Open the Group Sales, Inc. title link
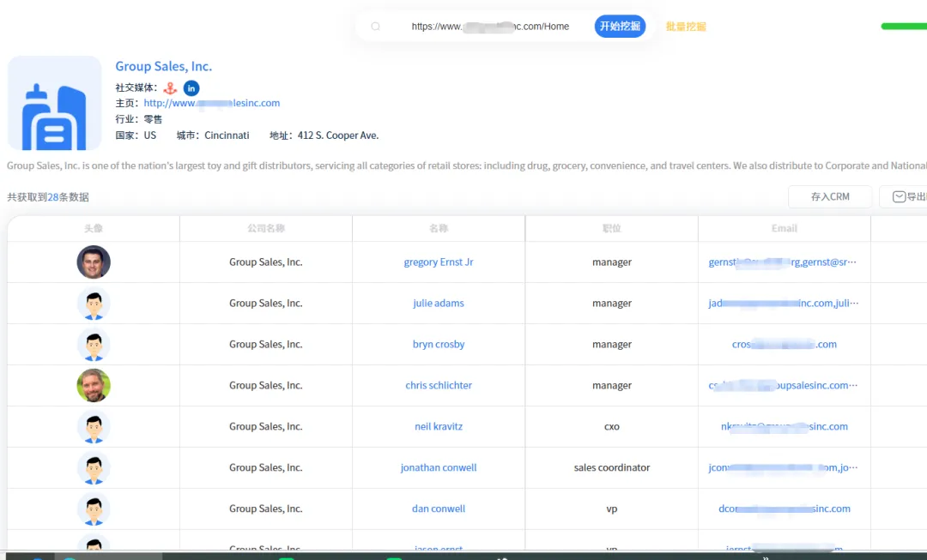This screenshot has width=927, height=560. [164, 66]
